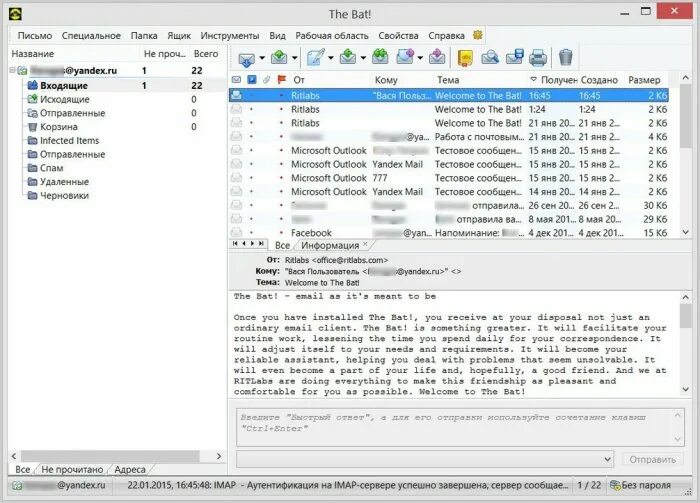Viewport: 700px width, 503px height.
Task: Select the Корзина folder
Action: pyautogui.click(x=58, y=127)
